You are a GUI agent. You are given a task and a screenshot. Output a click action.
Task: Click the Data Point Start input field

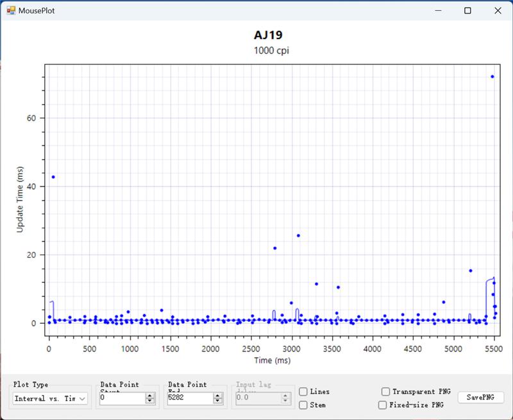(x=122, y=398)
